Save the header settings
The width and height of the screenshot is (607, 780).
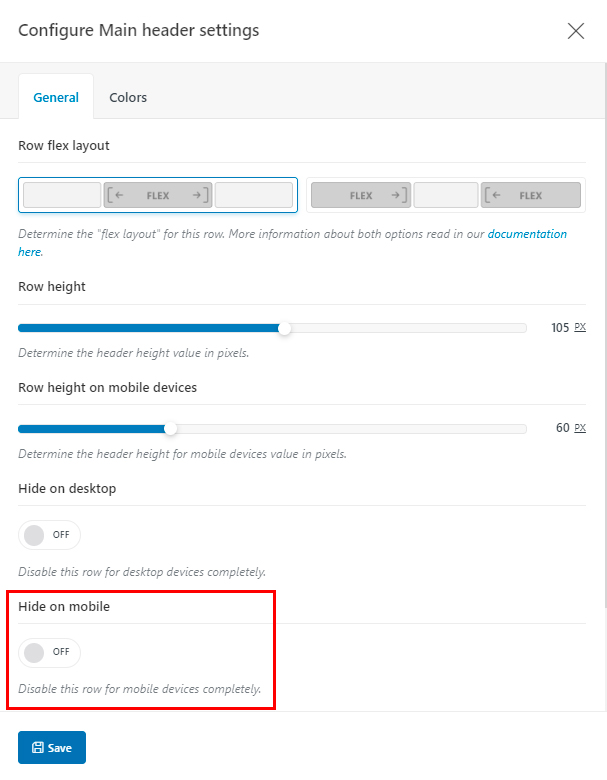[x=52, y=748]
